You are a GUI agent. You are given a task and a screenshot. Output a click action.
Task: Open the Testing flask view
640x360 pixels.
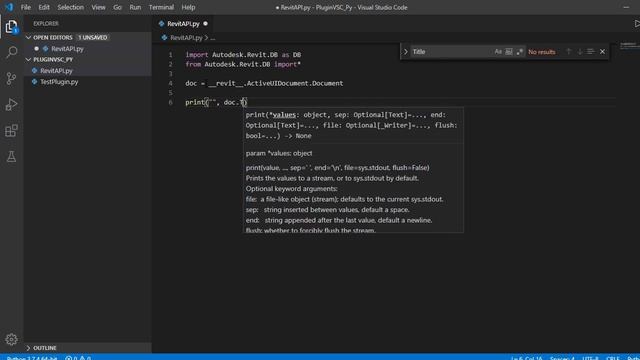11,156
